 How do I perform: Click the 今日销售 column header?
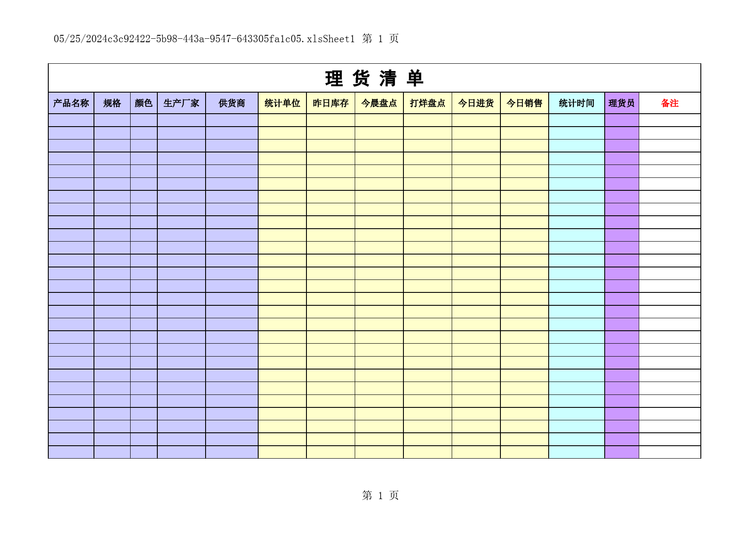click(525, 103)
